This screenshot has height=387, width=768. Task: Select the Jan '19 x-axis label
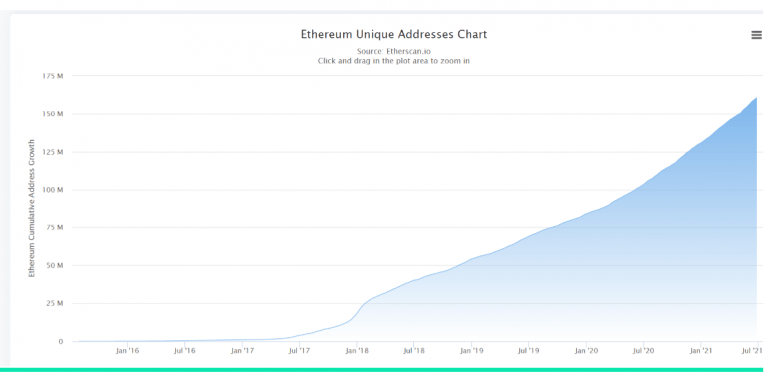[x=472, y=351]
